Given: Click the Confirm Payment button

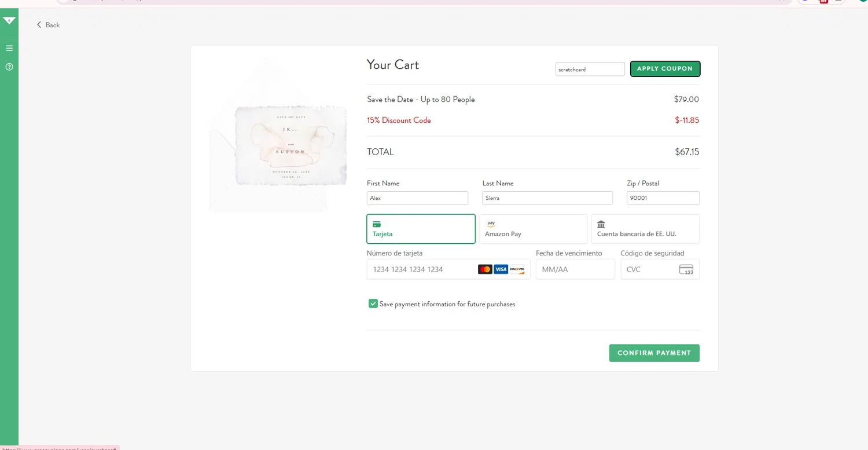Looking at the screenshot, I should pos(654,353).
